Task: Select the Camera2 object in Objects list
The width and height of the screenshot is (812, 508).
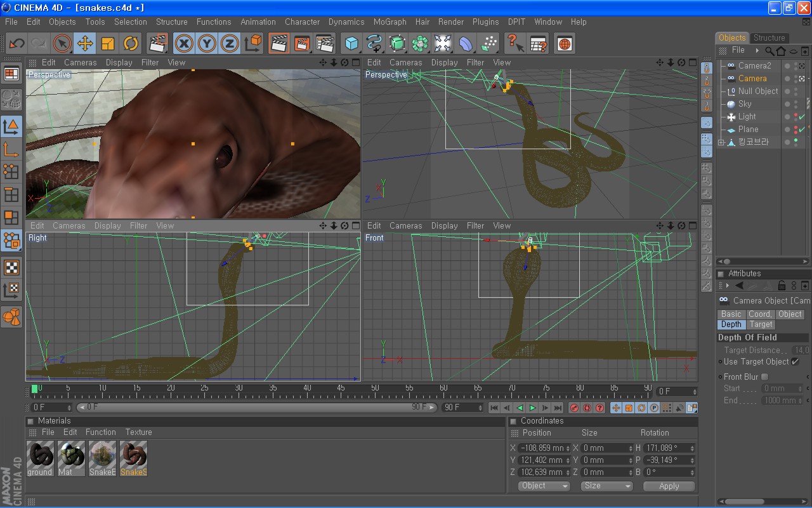Action: tap(754, 66)
